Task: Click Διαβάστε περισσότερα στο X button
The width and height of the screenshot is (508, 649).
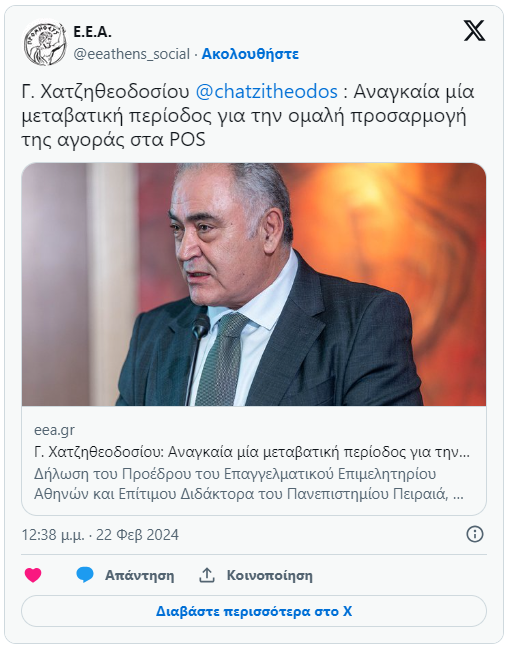Action: tap(254, 611)
